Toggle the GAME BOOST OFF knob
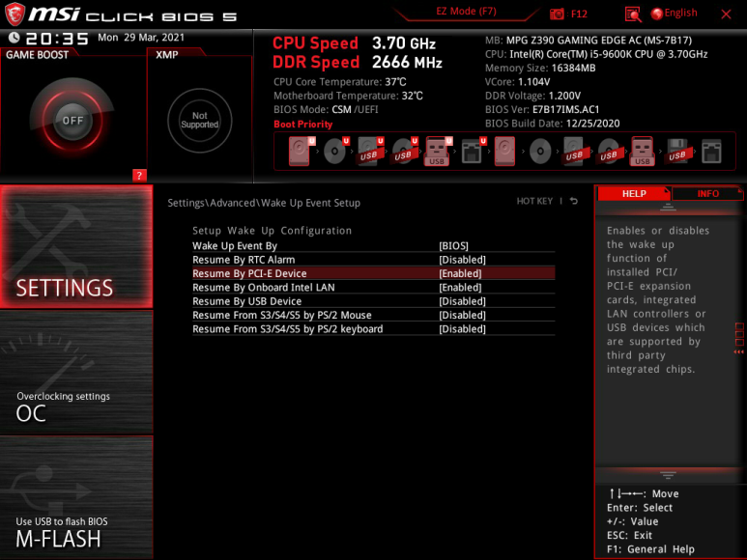The height and width of the screenshot is (560, 747). pyautogui.click(x=72, y=121)
